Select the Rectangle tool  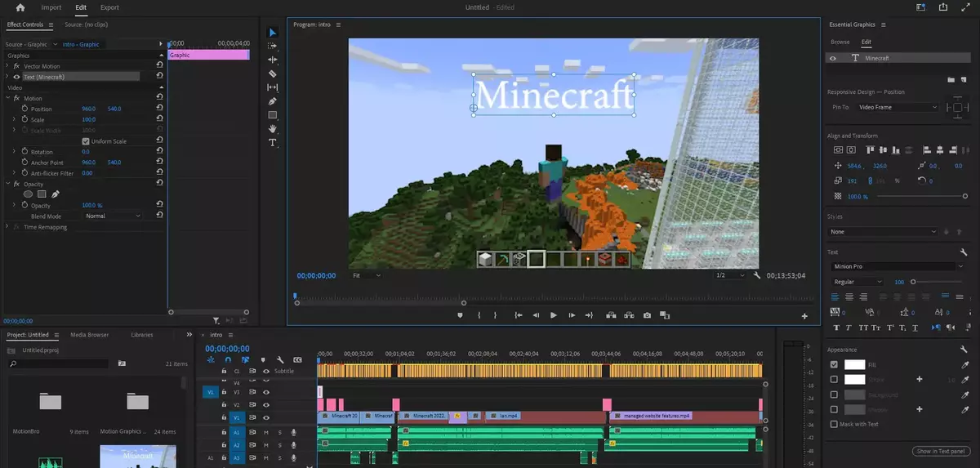(273, 115)
